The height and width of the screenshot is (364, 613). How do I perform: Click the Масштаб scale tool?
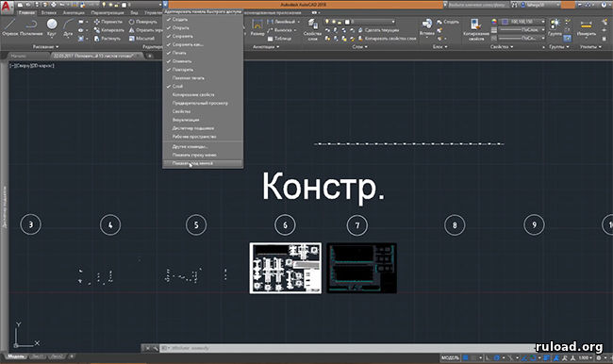pos(141,39)
